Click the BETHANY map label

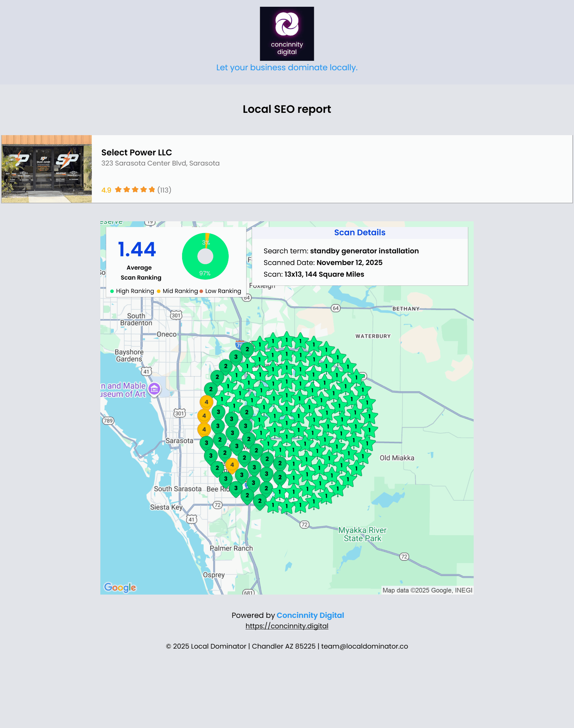coord(406,309)
